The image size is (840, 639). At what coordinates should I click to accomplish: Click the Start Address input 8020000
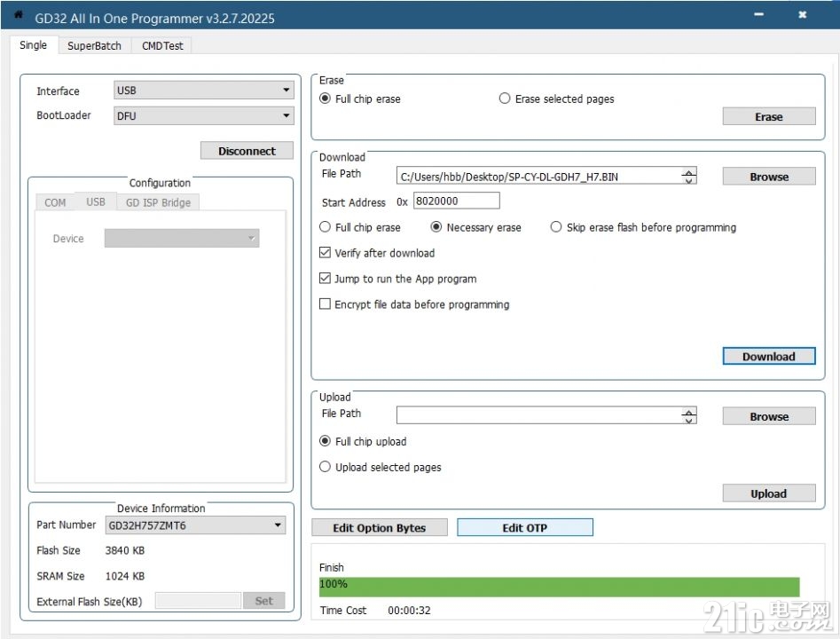tap(457, 201)
